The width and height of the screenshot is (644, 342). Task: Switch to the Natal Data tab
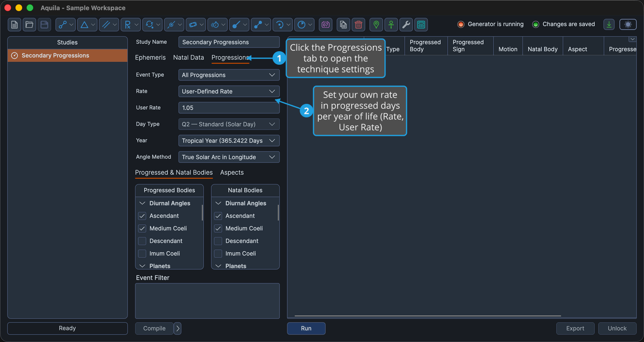tap(189, 57)
